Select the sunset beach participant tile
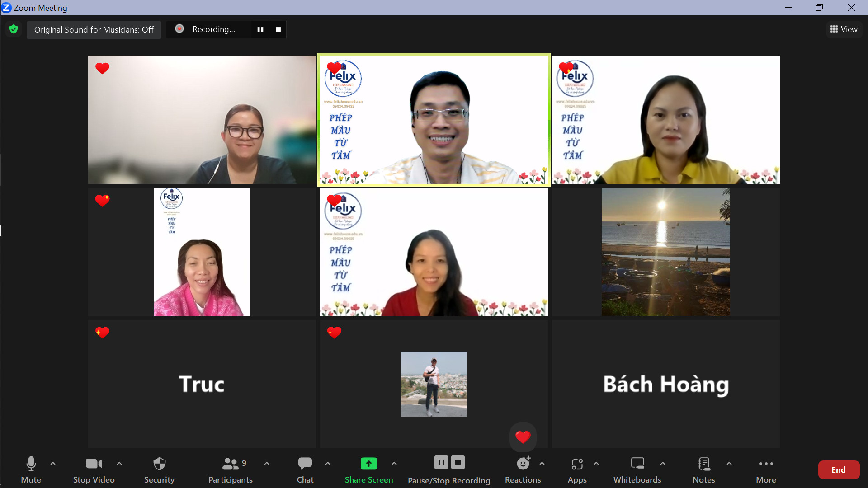 pyautogui.click(x=665, y=252)
